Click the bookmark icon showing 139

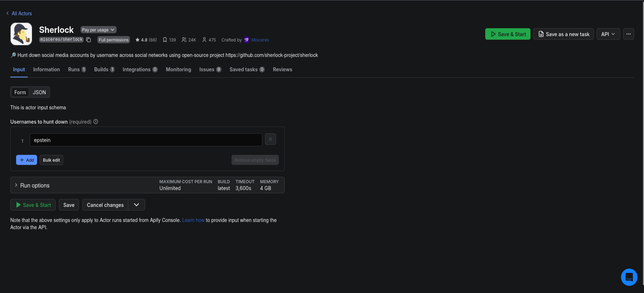[165, 40]
